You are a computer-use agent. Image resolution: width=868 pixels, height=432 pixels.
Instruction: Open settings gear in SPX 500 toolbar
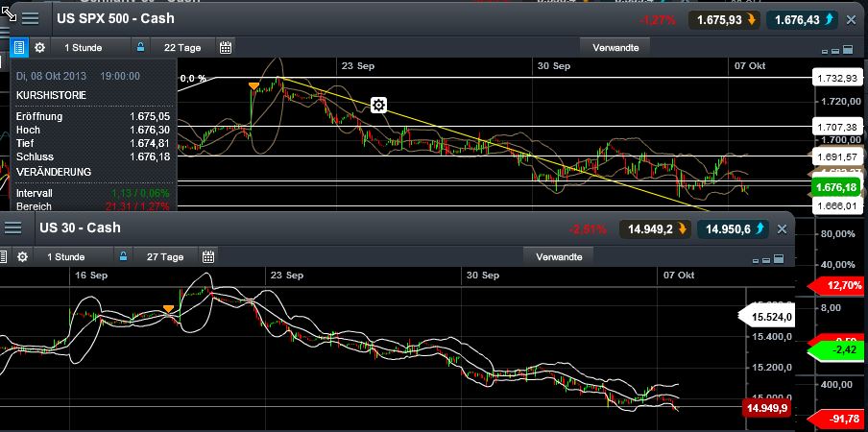[x=39, y=48]
